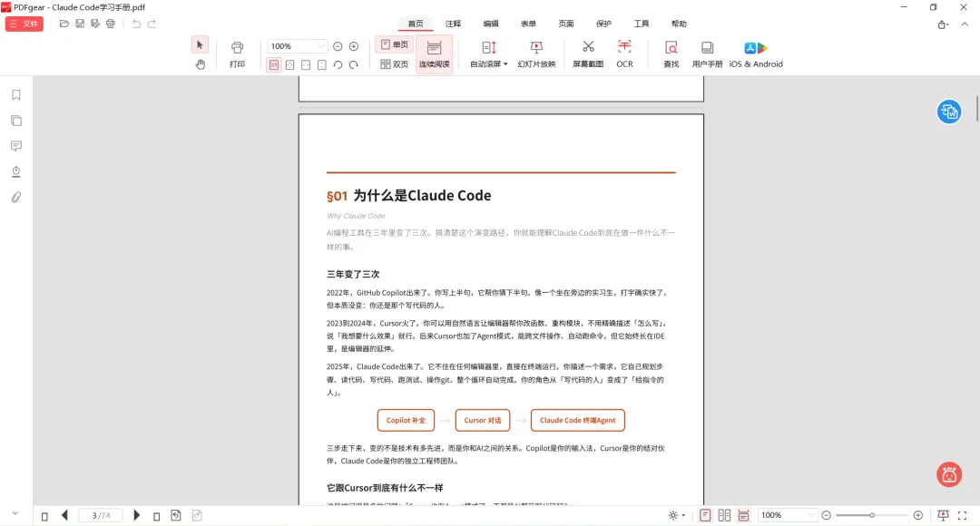Enable 双页 double page view
980x526 pixels.
point(395,63)
